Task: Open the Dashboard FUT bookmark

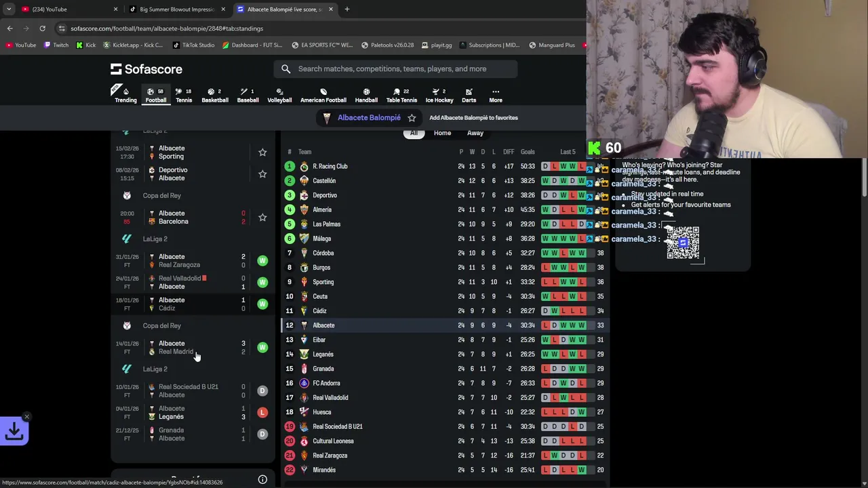Action: 252,45
